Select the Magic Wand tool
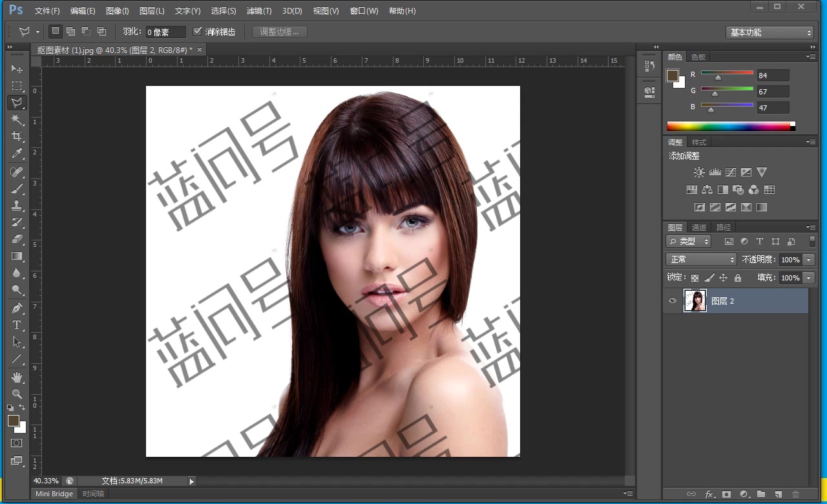The image size is (827, 504). click(17, 120)
